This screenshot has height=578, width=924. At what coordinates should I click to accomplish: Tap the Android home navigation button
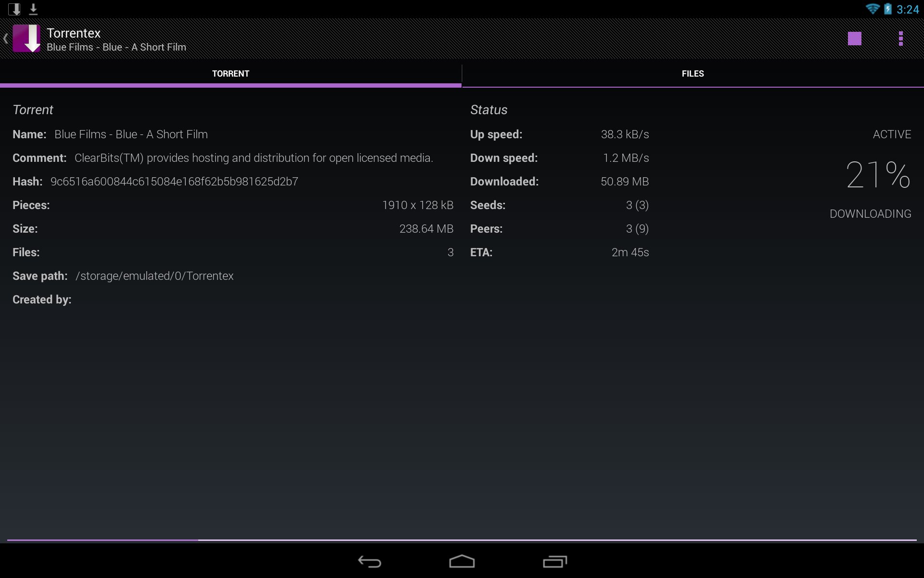(462, 562)
